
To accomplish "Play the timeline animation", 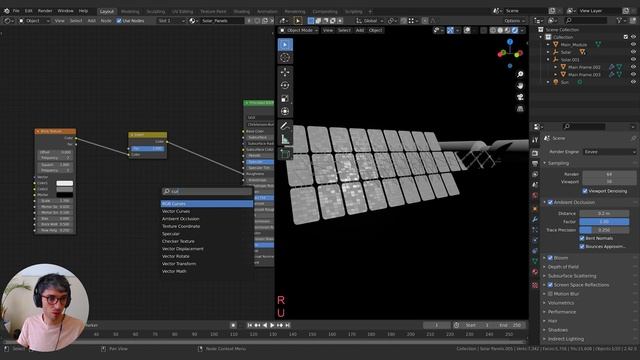I will click(272, 325).
